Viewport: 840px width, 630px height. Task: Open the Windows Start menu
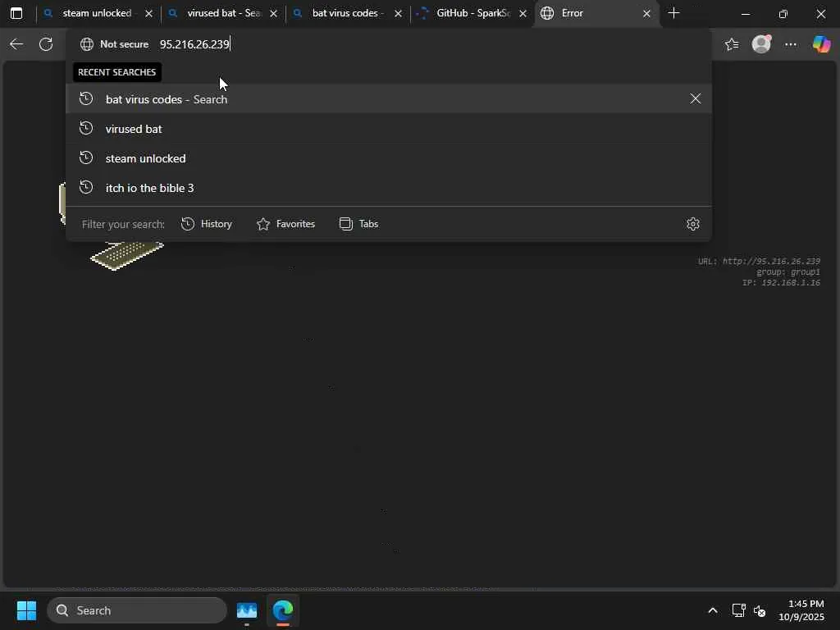[26, 610]
